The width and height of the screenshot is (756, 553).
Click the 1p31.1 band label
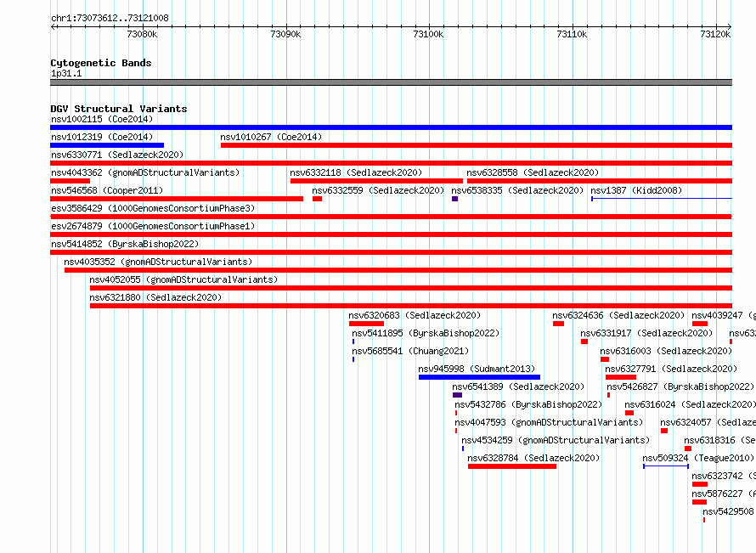click(x=66, y=73)
